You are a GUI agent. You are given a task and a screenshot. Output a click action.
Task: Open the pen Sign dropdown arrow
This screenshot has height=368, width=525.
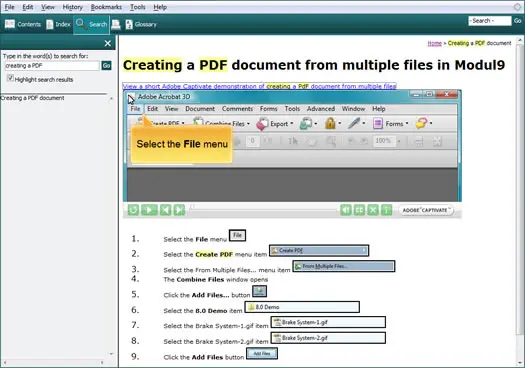364,124
